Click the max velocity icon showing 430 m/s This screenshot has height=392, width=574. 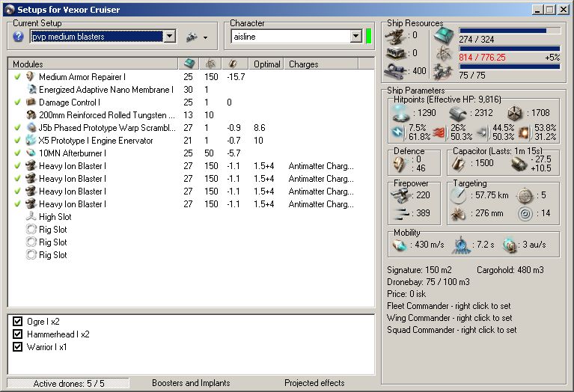400,245
